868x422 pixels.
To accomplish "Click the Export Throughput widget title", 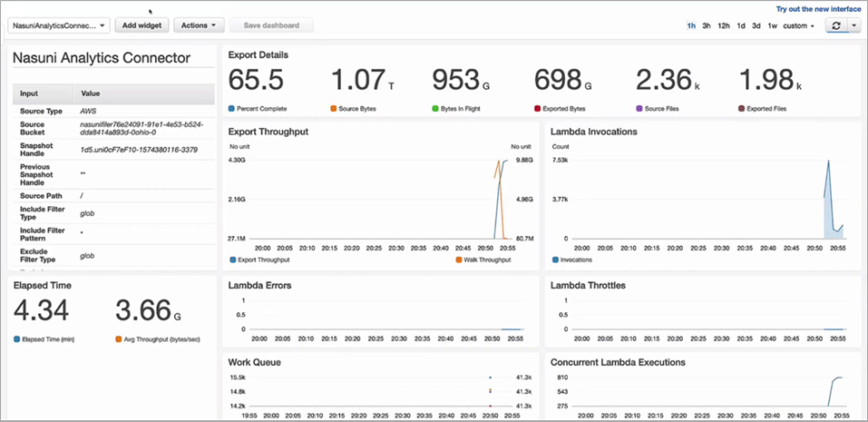I will click(x=268, y=132).
